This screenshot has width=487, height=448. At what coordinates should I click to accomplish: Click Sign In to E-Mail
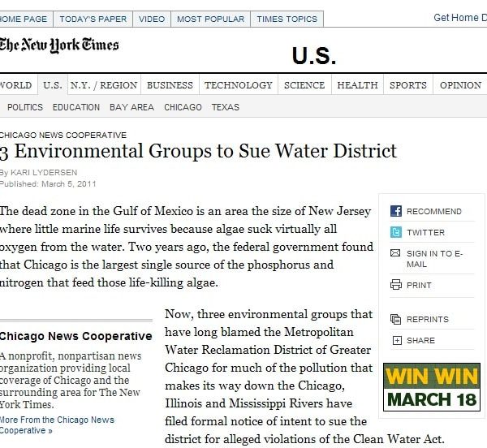click(x=434, y=259)
